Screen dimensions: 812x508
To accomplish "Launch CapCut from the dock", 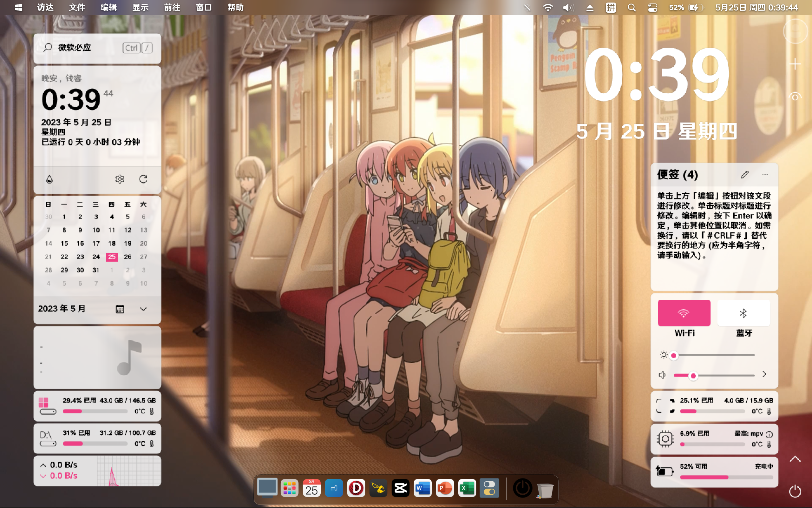I will 400,488.
